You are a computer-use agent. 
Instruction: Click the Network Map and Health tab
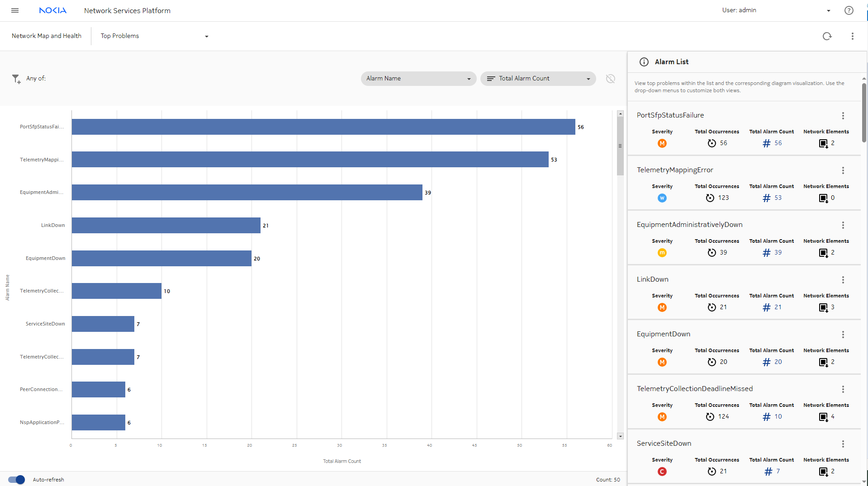pyautogui.click(x=47, y=36)
